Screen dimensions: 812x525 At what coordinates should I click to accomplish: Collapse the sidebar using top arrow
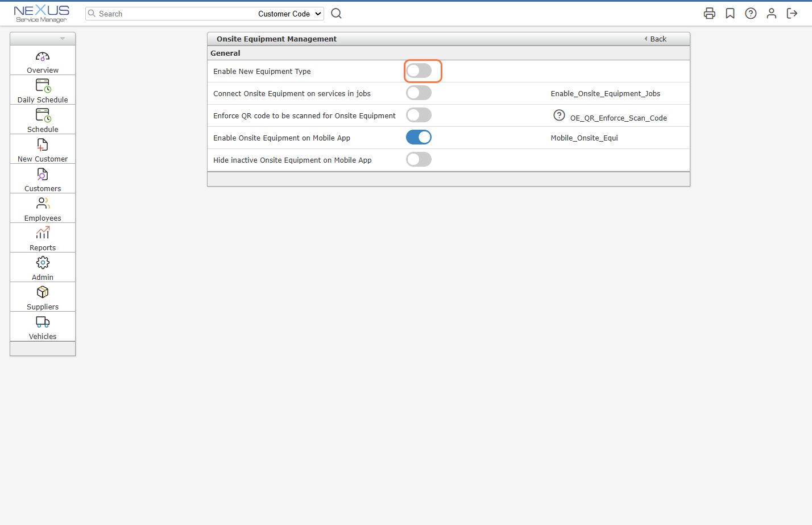tap(63, 39)
